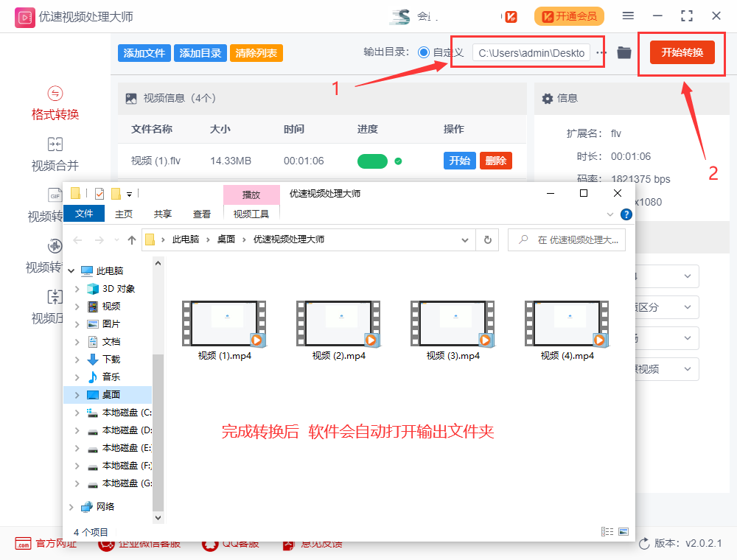
Task: Open the address bar history dropdown
Action: (x=465, y=240)
